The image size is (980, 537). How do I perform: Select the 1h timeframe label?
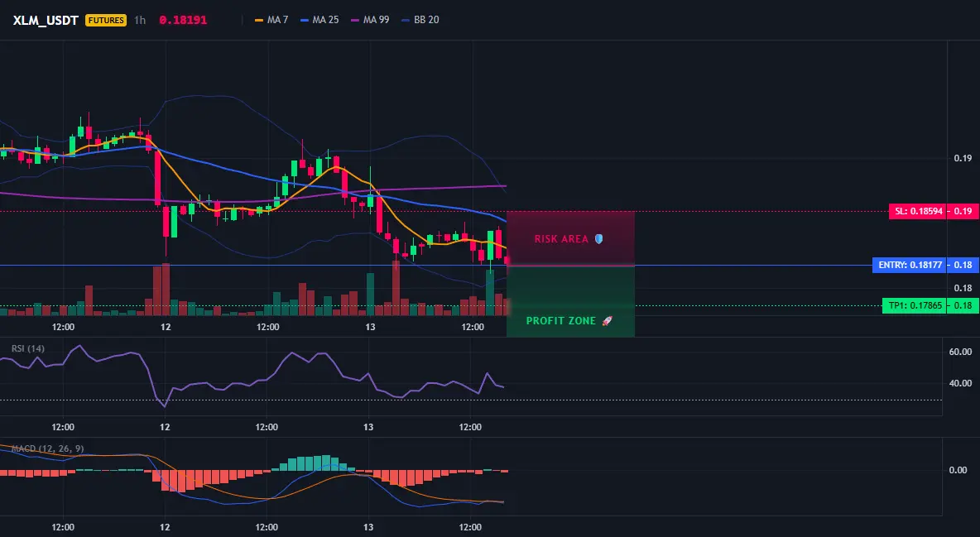click(140, 20)
